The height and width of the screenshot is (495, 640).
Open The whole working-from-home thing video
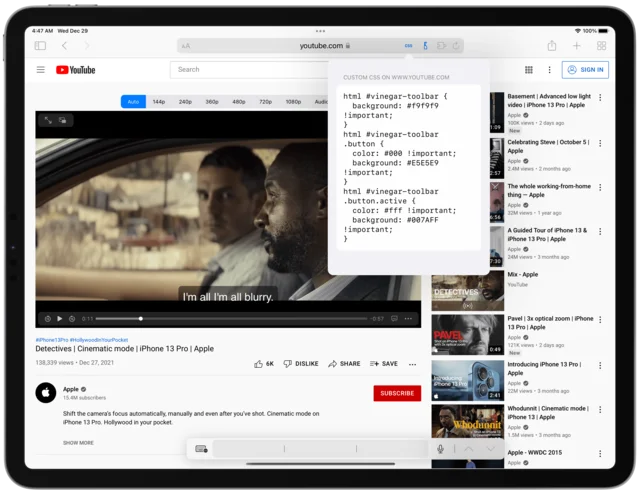tap(549, 191)
